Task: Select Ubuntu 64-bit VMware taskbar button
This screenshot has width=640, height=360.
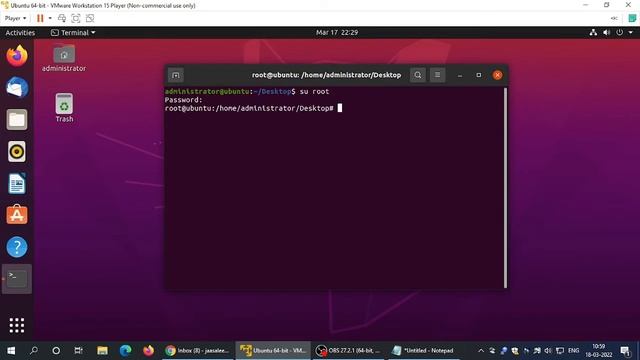Action: 273,350
